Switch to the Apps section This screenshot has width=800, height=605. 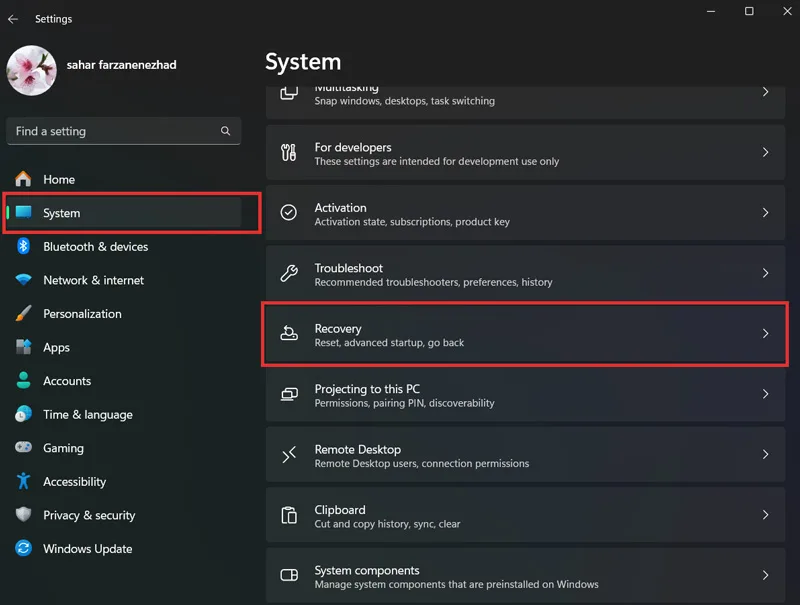56,348
